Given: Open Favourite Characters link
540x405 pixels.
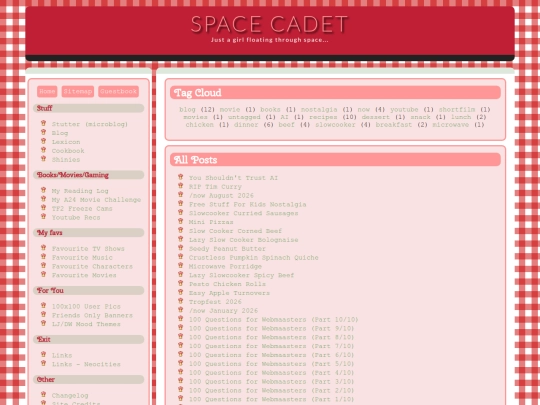Looking at the screenshot, I should [x=92, y=267].
